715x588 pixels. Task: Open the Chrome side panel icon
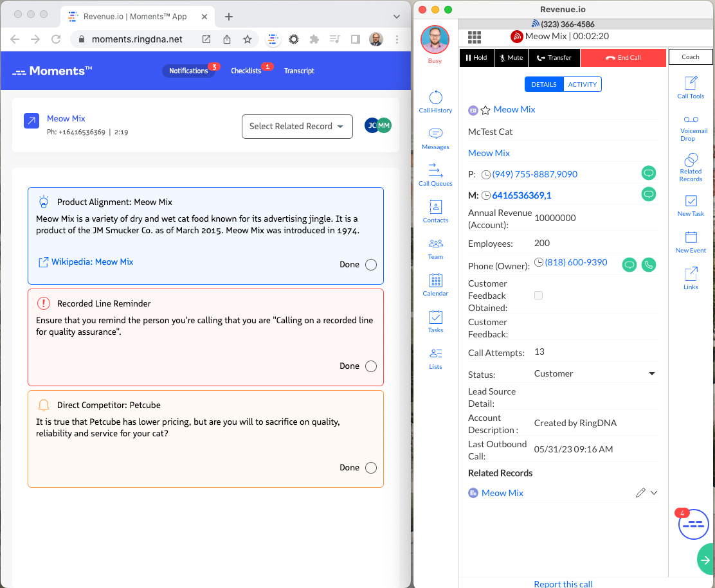tap(355, 39)
